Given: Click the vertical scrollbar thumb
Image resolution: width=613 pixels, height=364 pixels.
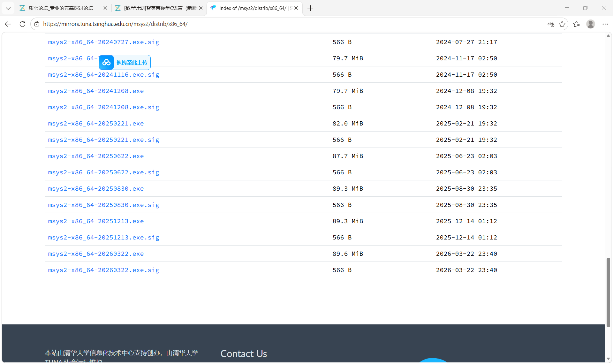Looking at the screenshot, I should point(608,292).
